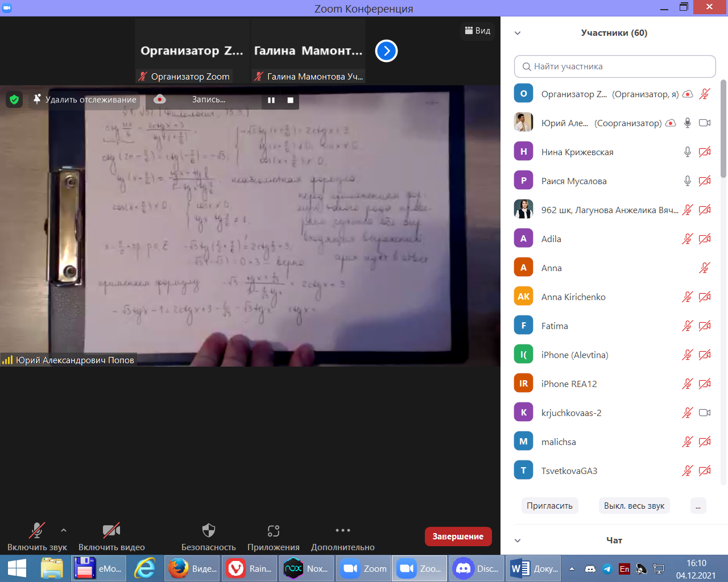Switch input language via En indicator
728x582 pixels.
pos(624,569)
